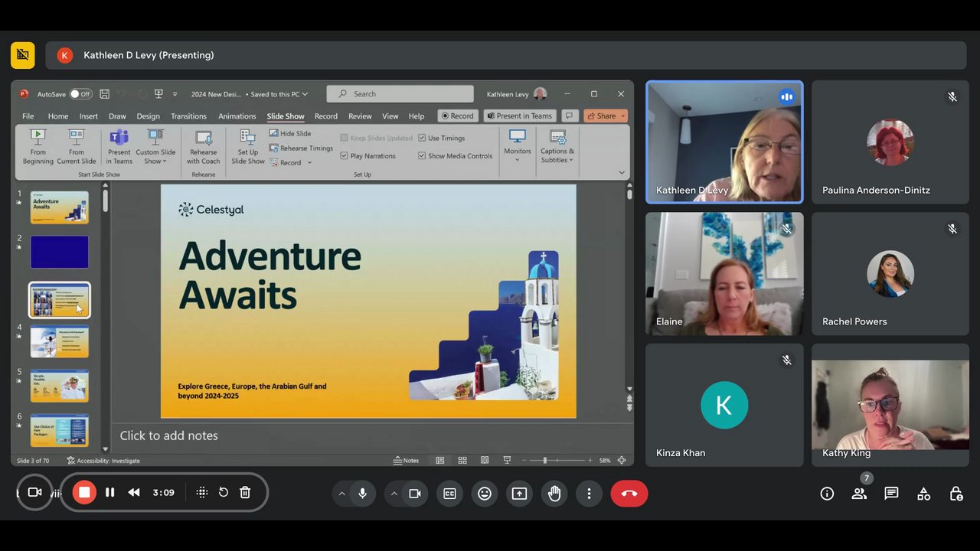The width and height of the screenshot is (980, 551).
Task: Toggle the meeting microphone on or off
Action: pyautogui.click(x=363, y=494)
